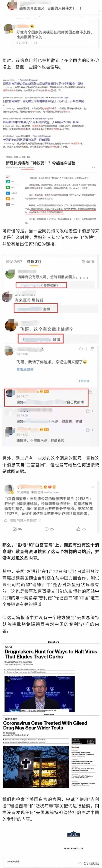Open the 查看原微博 link
The height and width of the screenshot is (868, 102).
(x=25, y=369)
